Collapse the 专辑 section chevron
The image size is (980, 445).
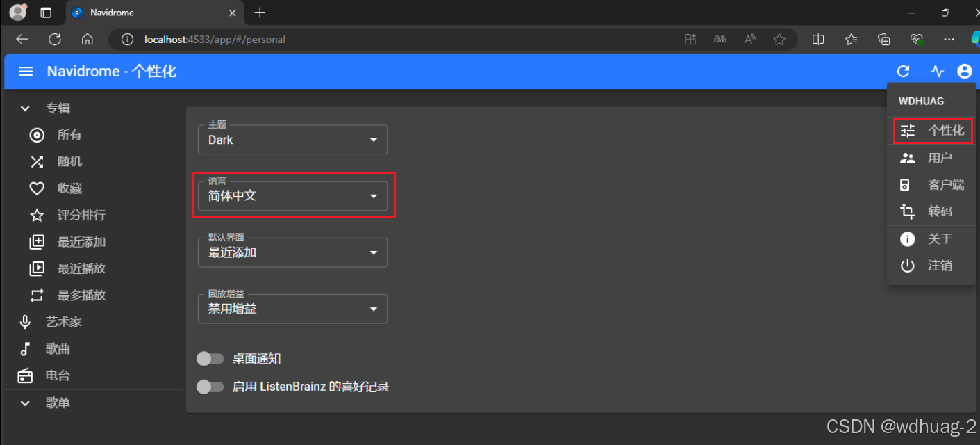tap(25, 108)
